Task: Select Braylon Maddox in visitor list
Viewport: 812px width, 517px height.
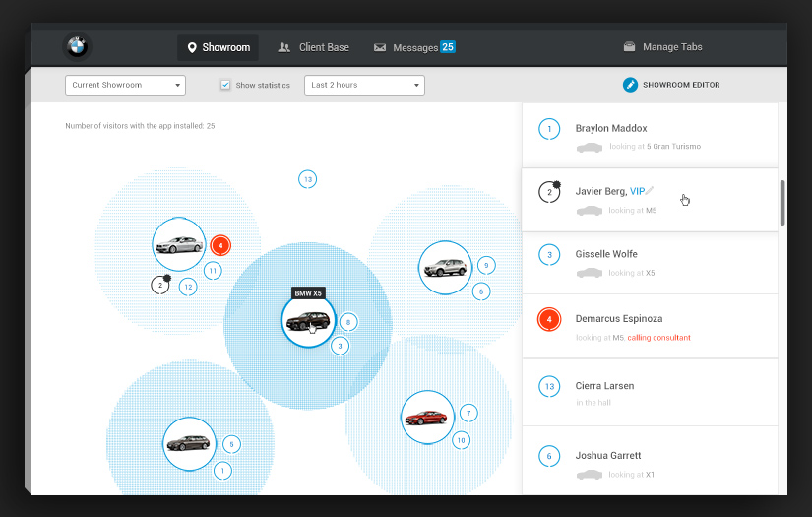Action: [x=650, y=136]
